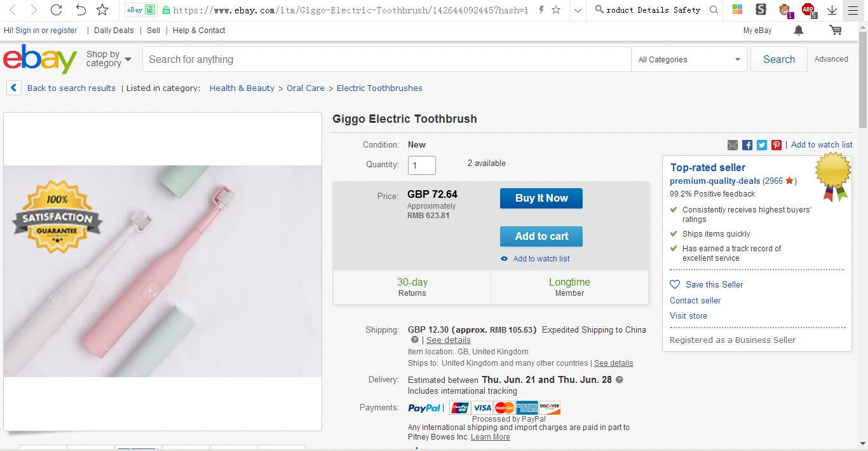
Task: Expand the Shop by category dropdown
Action: coord(109,59)
